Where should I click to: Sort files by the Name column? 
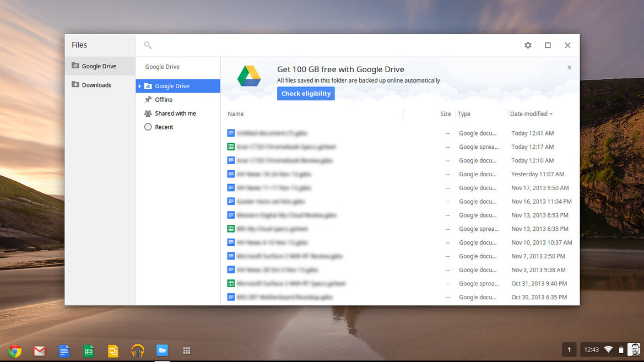tap(236, 114)
